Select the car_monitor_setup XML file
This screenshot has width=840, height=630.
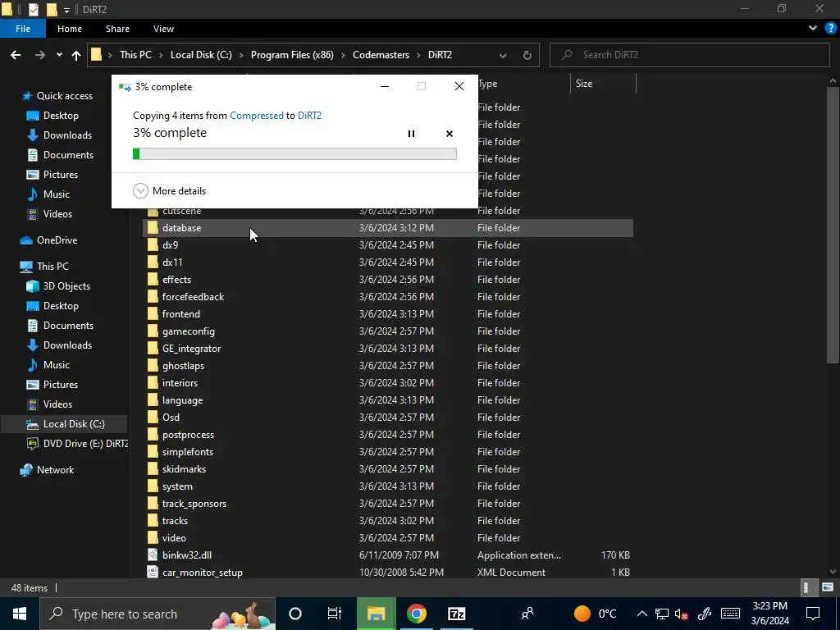(x=388, y=572)
